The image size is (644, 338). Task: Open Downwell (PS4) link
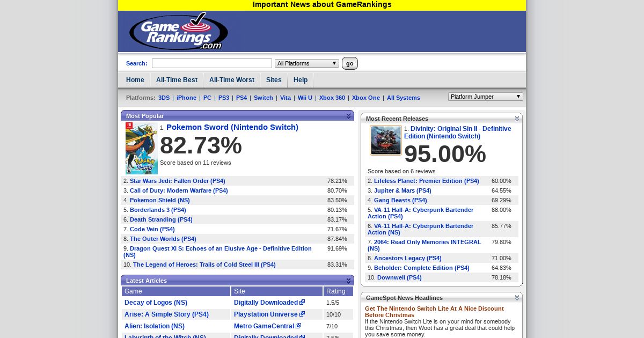(399, 277)
